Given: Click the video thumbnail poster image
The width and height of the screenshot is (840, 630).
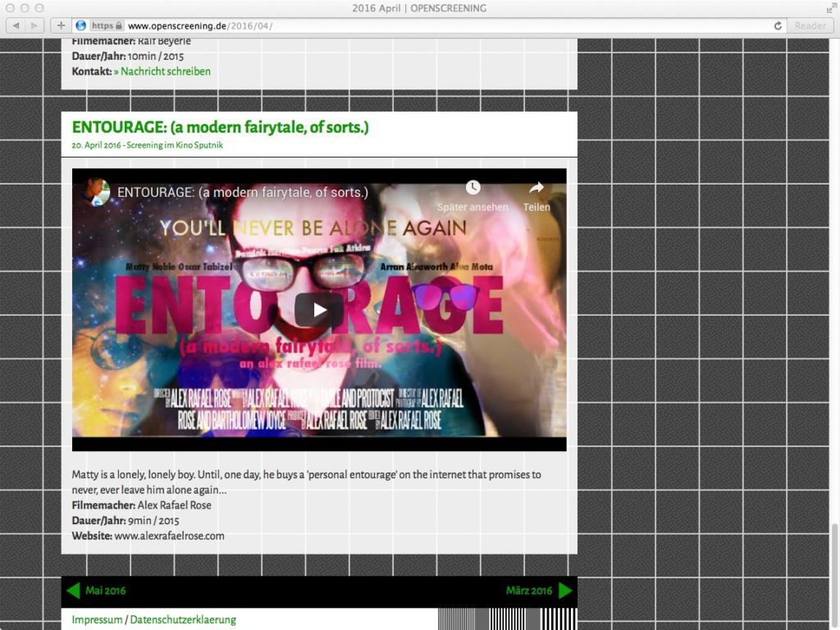Looking at the screenshot, I should pyautogui.click(x=319, y=309).
